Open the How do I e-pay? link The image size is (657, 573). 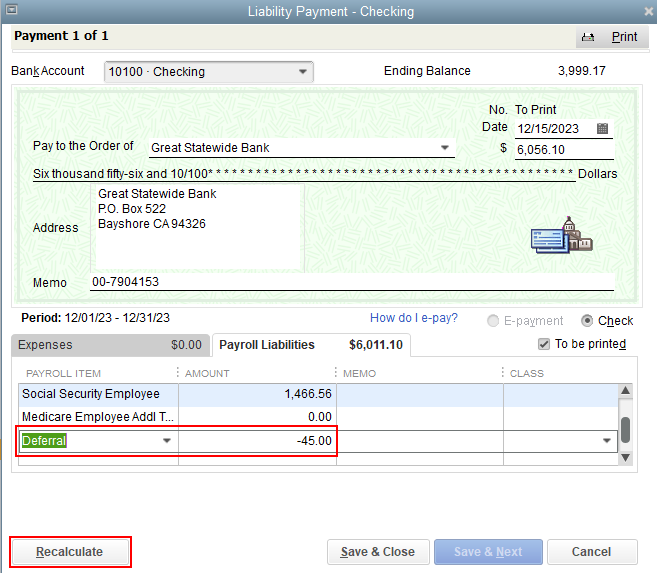pos(414,318)
